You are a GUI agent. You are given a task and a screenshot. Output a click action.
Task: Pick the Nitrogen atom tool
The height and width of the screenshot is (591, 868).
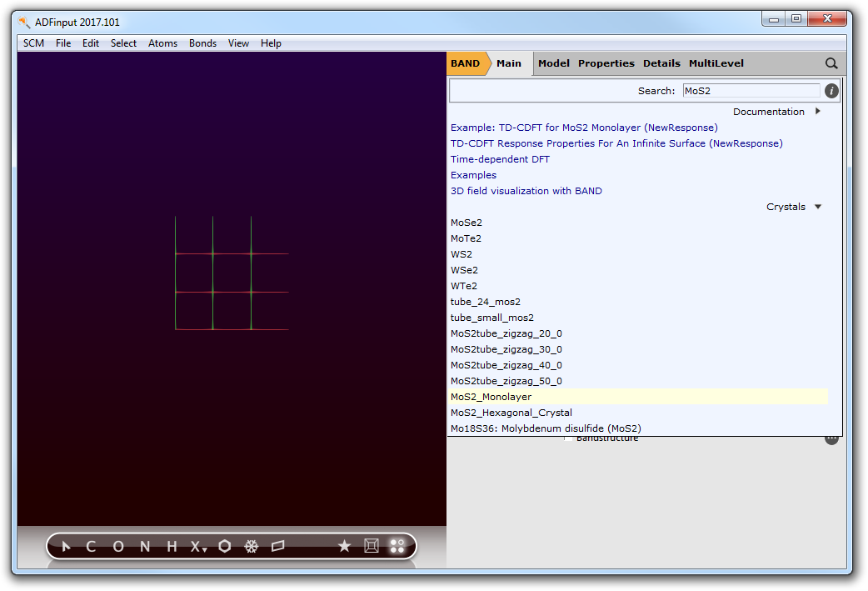pyautogui.click(x=145, y=547)
